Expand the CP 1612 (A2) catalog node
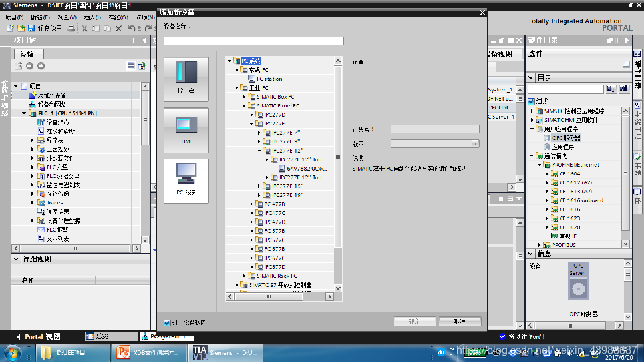 pos(547,182)
